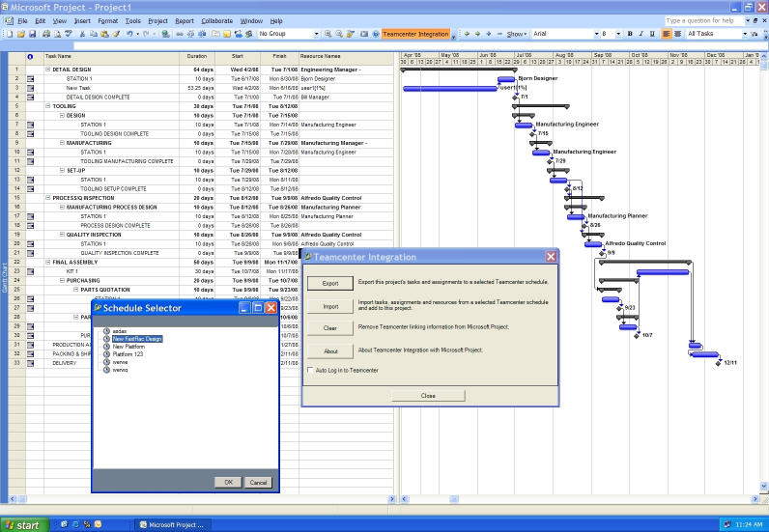Image resolution: width=769 pixels, height=532 pixels.
Task: Toggle Align Left button
Action: coord(666,34)
